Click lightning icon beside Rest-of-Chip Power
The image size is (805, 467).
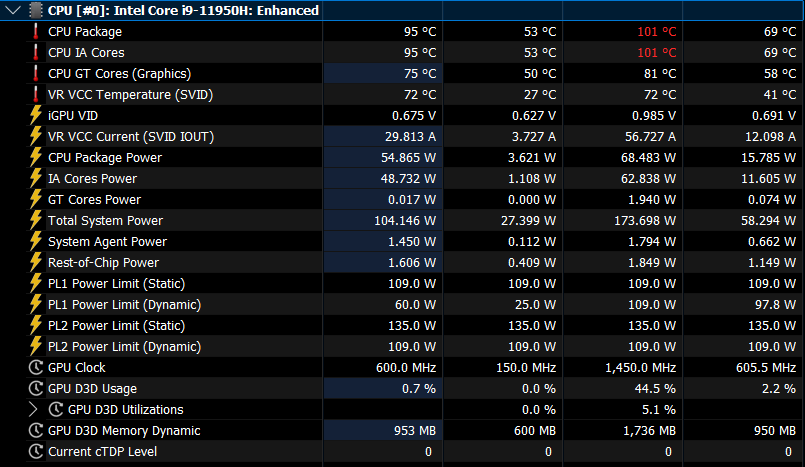tap(35, 263)
